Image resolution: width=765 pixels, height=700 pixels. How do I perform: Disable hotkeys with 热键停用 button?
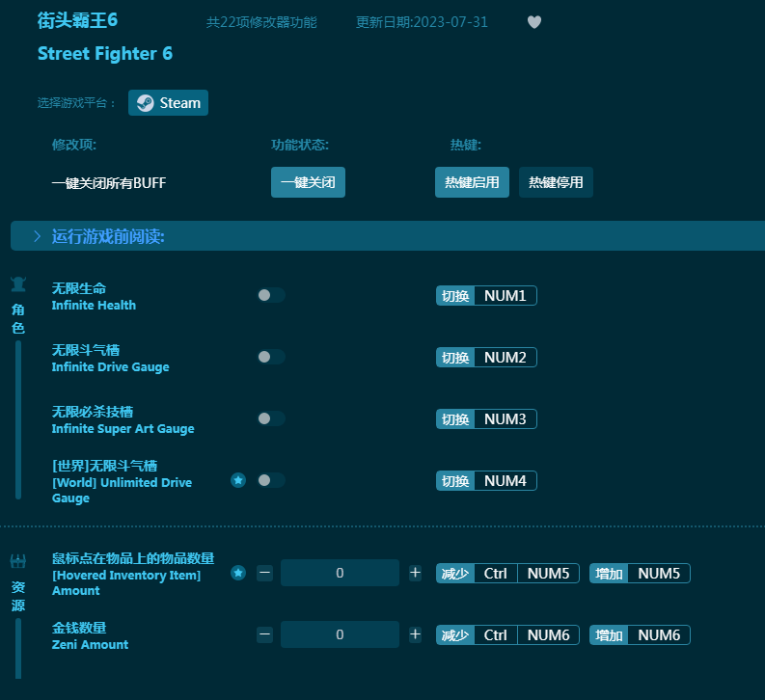[x=556, y=182]
